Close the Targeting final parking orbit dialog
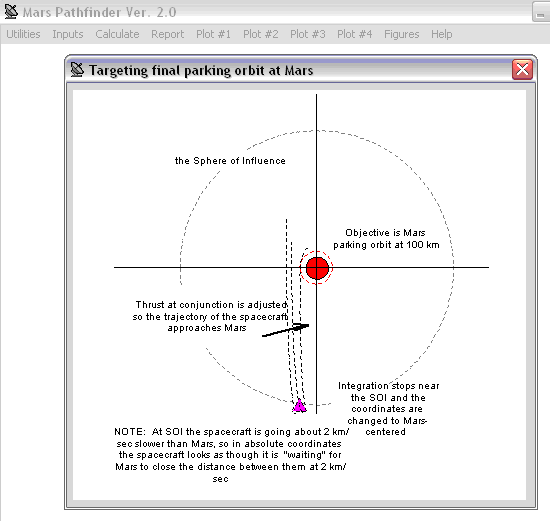The width and height of the screenshot is (550, 521). [x=522, y=69]
